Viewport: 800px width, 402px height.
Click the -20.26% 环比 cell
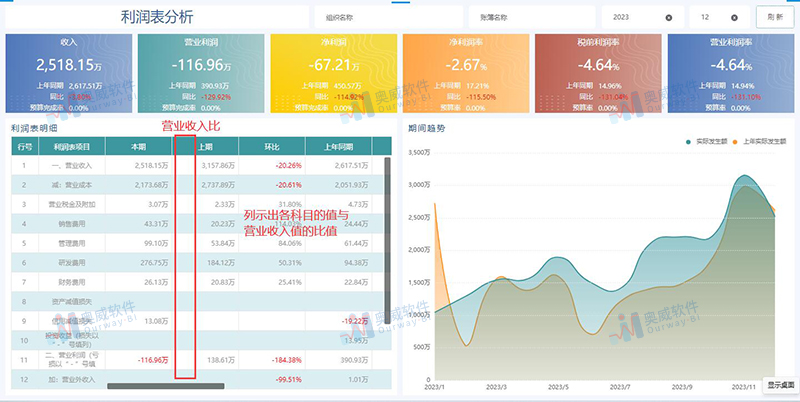289,166
